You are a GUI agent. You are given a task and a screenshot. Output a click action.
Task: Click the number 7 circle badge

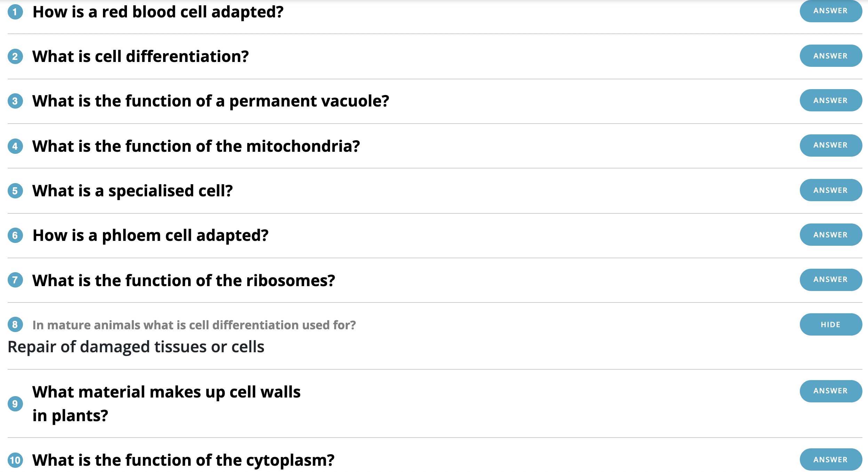tap(15, 280)
